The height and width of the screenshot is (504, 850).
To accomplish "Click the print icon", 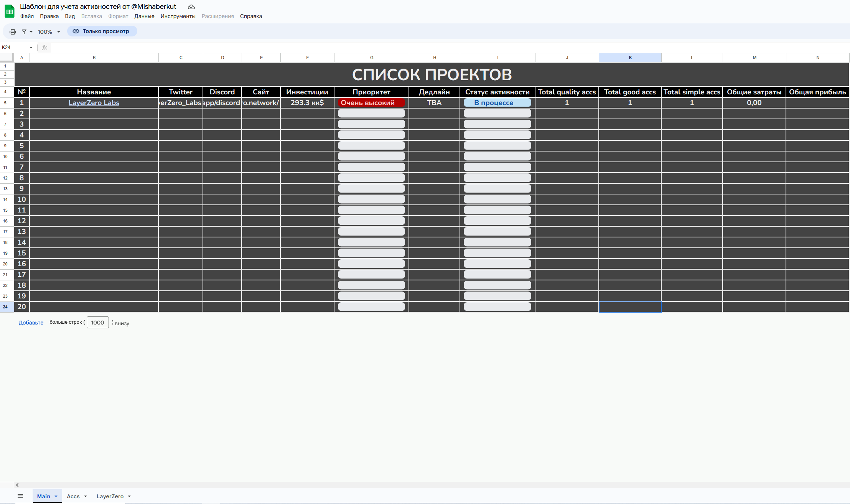I will click(x=13, y=32).
